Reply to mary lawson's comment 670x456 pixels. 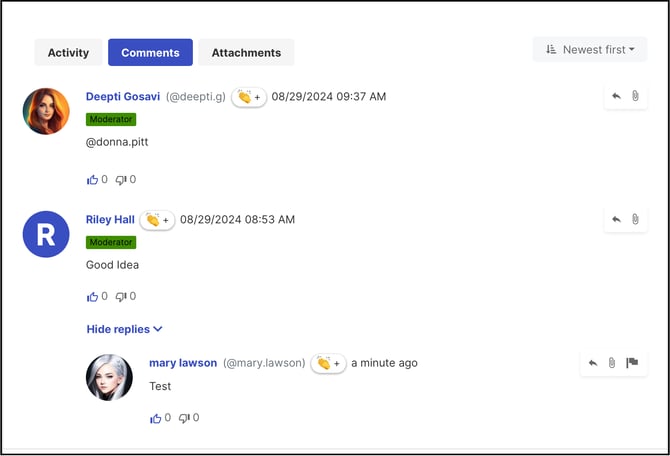pyautogui.click(x=593, y=363)
